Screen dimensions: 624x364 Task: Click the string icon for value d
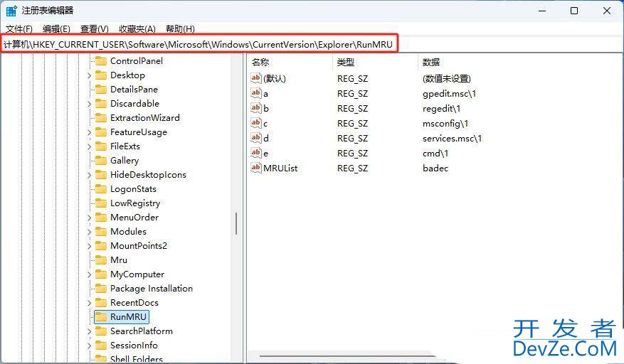pyautogui.click(x=256, y=138)
